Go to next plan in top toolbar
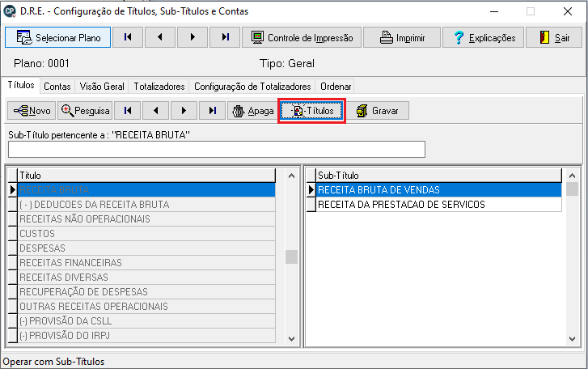 pyautogui.click(x=192, y=37)
